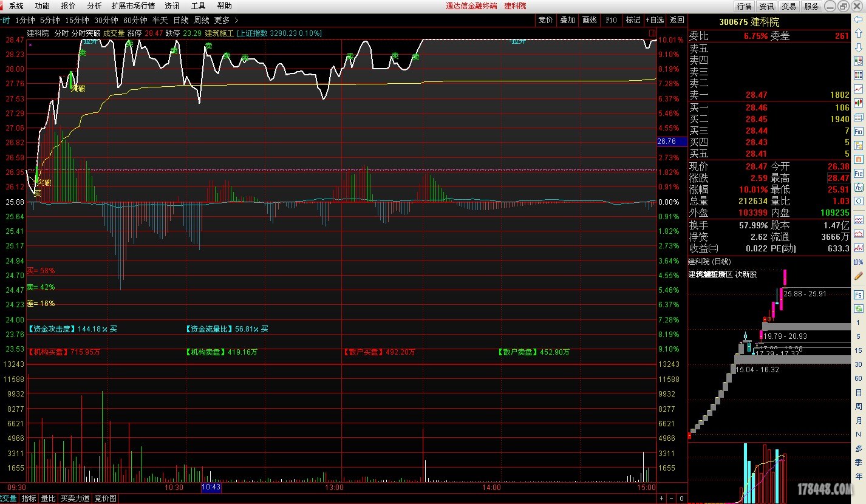Screen dimensions: 866x504
Task: Click stock title 300675 建科院
Action: (749, 22)
